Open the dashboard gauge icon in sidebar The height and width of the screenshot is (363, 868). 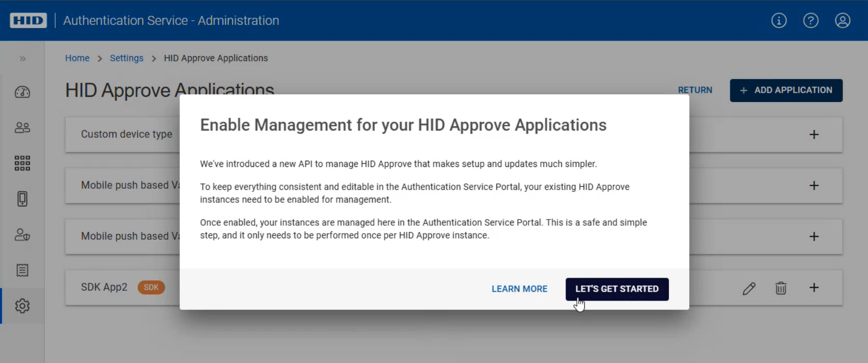(x=22, y=92)
